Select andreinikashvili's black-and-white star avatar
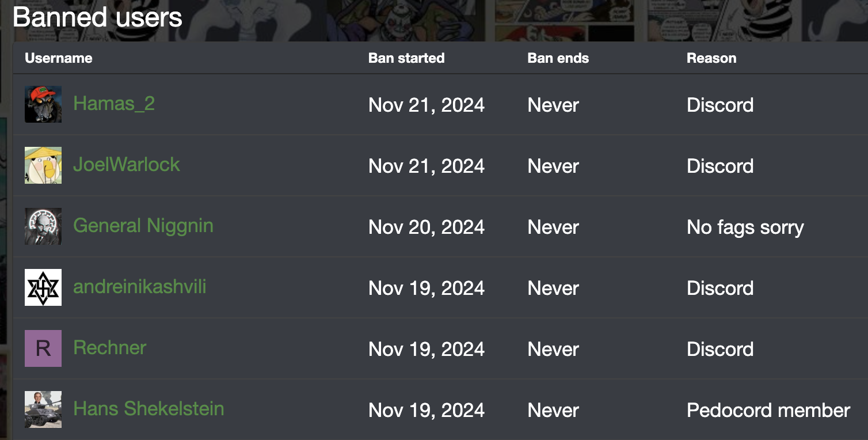Viewport: 868px width, 440px height. (43, 287)
